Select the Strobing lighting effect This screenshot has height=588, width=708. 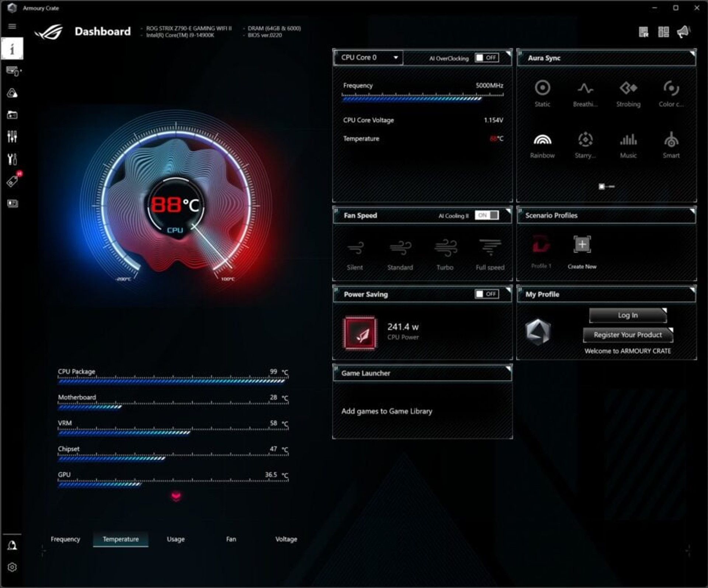click(628, 94)
